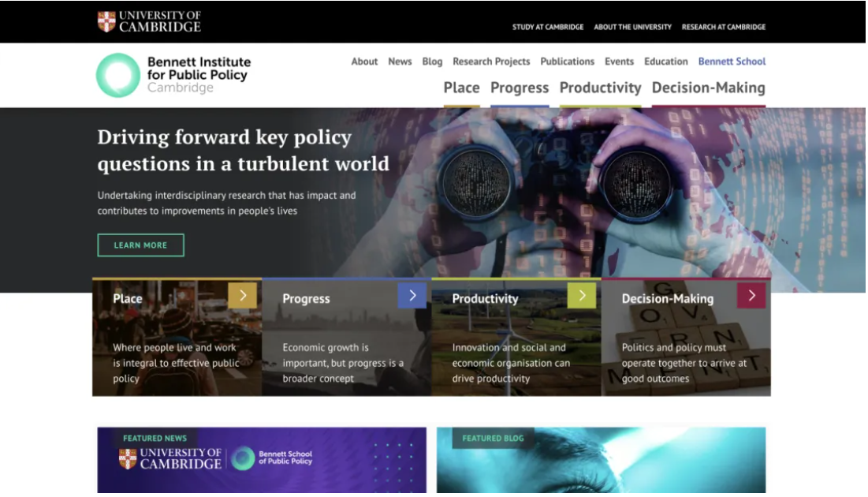Screen dimensions: 868x497
Task: Click the Bennett School of Public Policy banner logo
Action: tap(271, 458)
